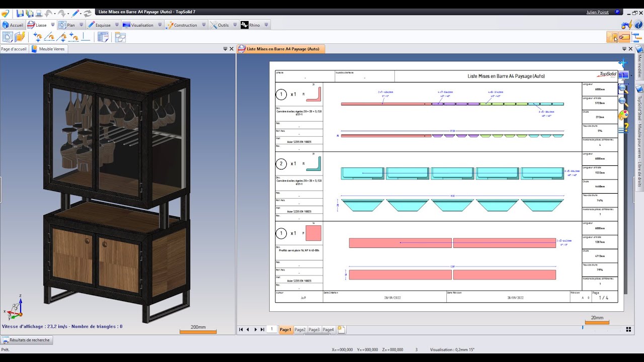The width and height of the screenshot is (644, 362).
Task: Go to the last page arrow
Action: [x=262, y=329]
